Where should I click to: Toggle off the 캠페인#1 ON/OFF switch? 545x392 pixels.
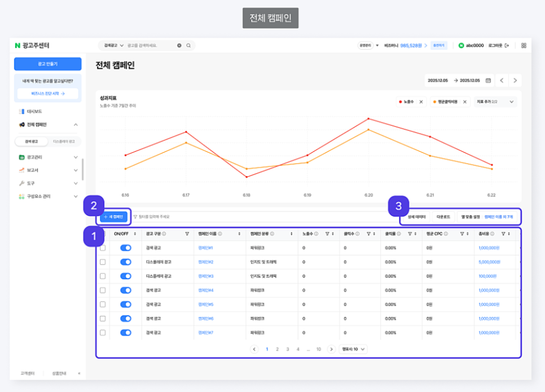(x=126, y=248)
